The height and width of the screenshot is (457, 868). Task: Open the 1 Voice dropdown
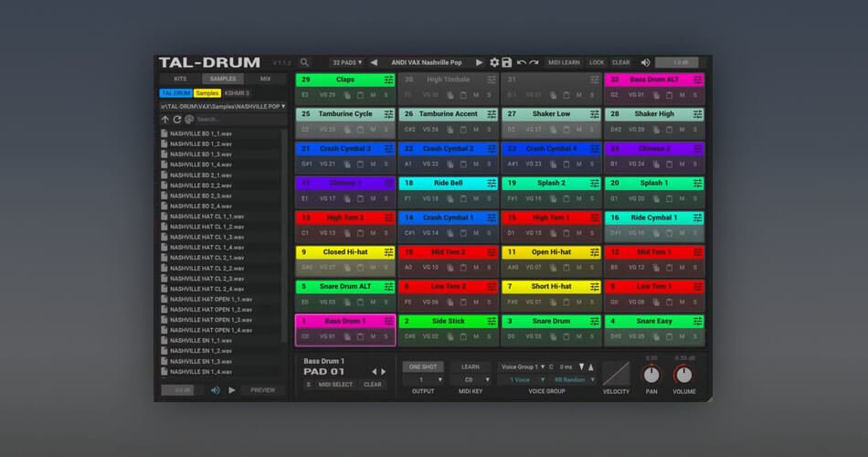[523, 380]
